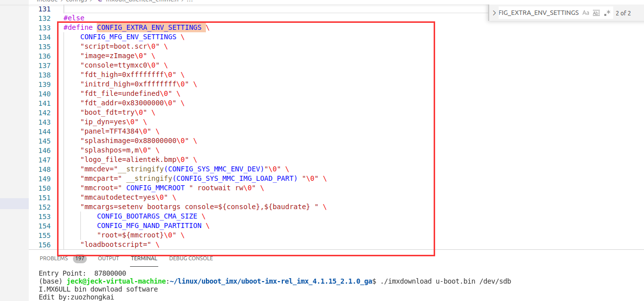Click the "mmcautodetect=yes\0" string
The height and width of the screenshot is (301, 644).
point(124,198)
